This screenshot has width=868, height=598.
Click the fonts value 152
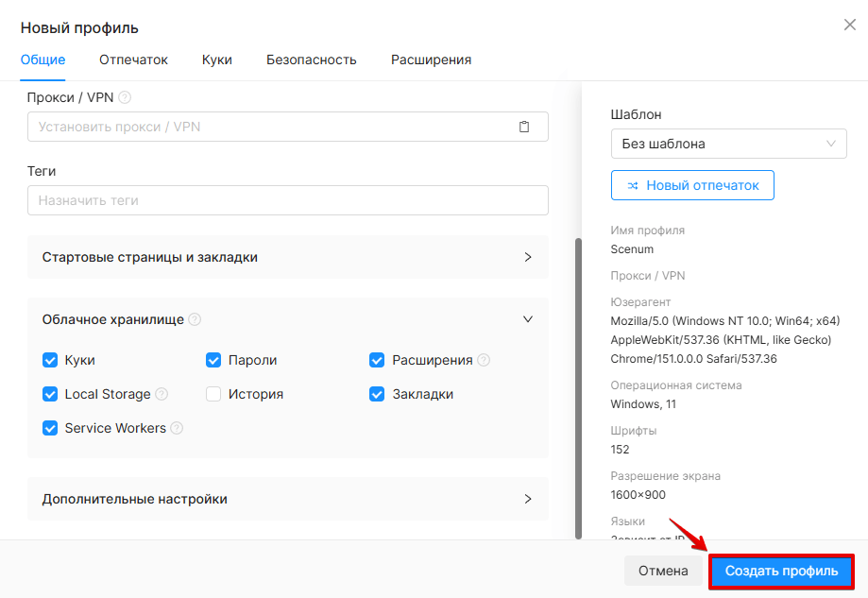click(x=620, y=450)
